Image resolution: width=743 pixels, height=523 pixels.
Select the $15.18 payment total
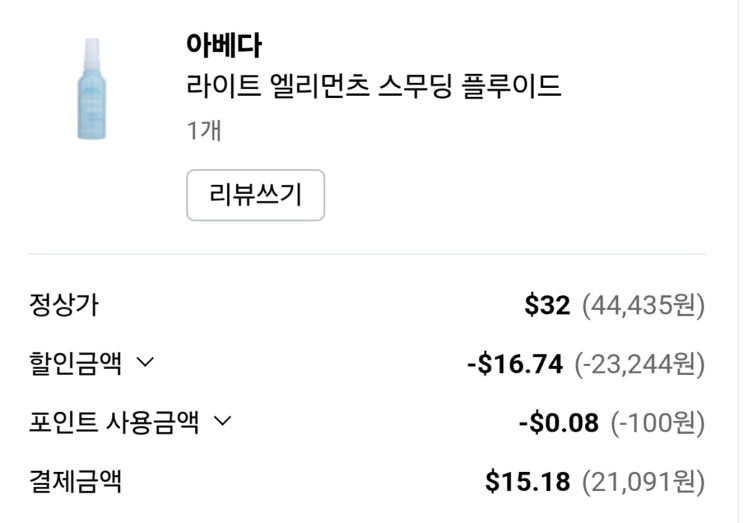click(x=527, y=482)
